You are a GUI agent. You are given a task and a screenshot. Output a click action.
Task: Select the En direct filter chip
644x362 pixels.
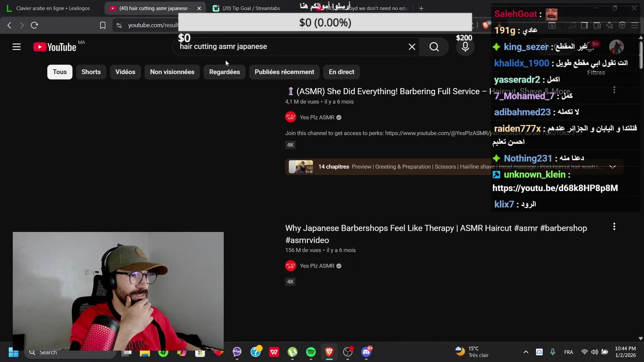[342, 72]
